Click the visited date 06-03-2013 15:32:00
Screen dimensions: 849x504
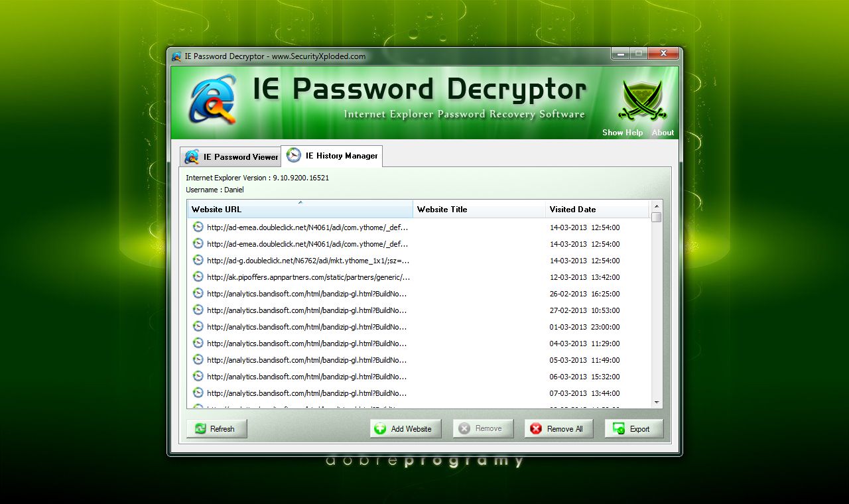[x=584, y=377]
